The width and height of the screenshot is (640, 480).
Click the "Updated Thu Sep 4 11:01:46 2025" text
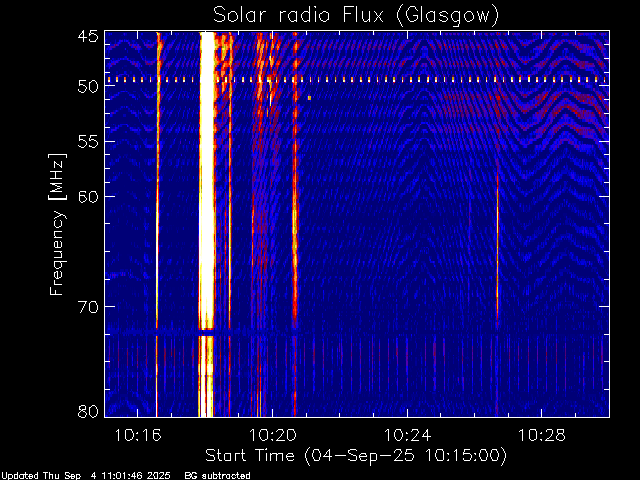[x=86, y=476]
